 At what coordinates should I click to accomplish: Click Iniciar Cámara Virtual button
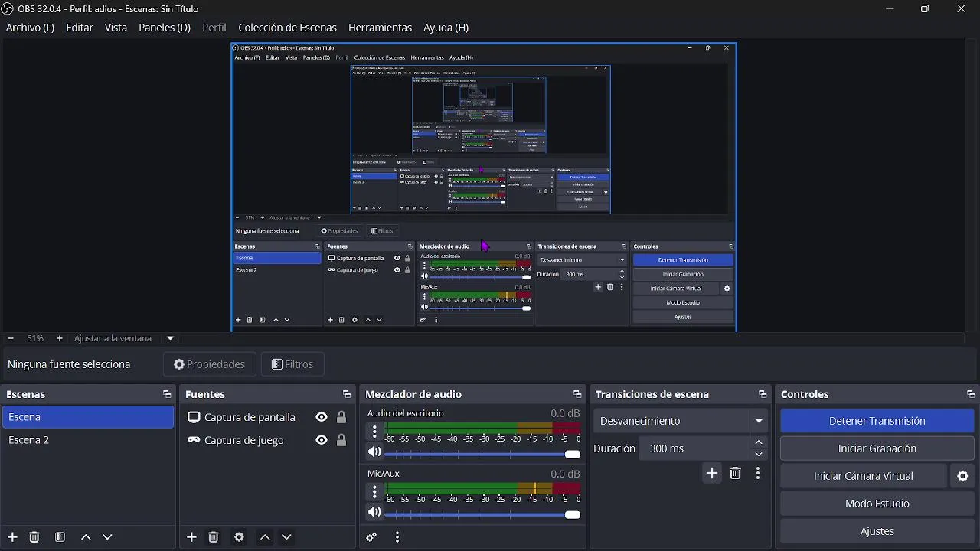click(x=864, y=476)
